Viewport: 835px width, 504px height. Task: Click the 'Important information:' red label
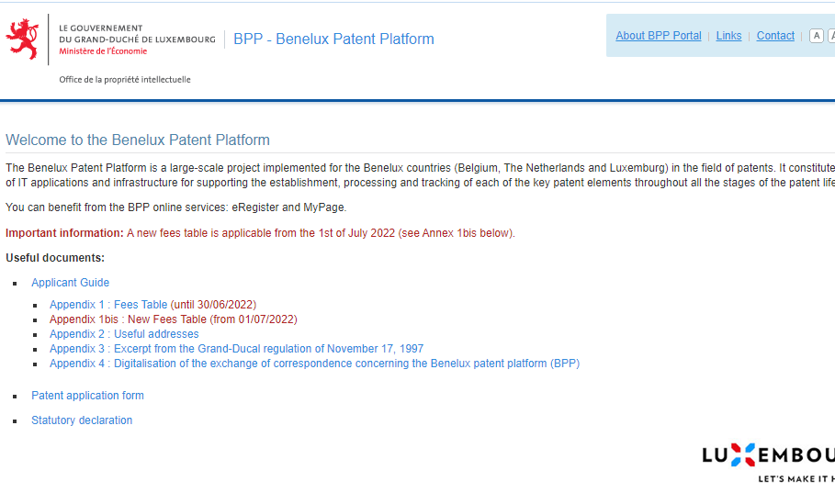(x=64, y=233)
